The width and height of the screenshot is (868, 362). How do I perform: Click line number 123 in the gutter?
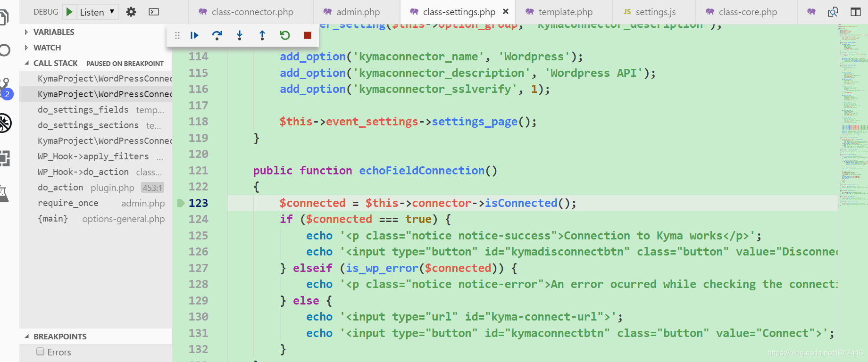[198, 203]
